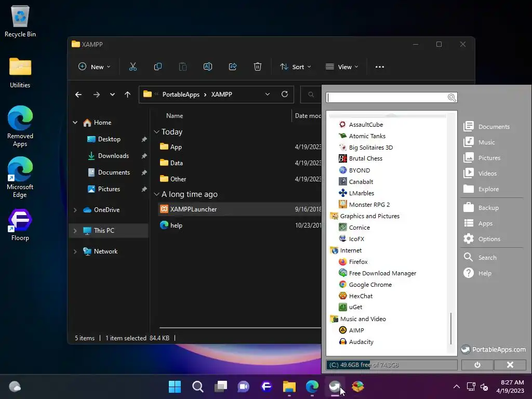Start LMarbles from the app list
Image resolution: width=532 pixels, height=399 pixels.
(x=356, y=193)
